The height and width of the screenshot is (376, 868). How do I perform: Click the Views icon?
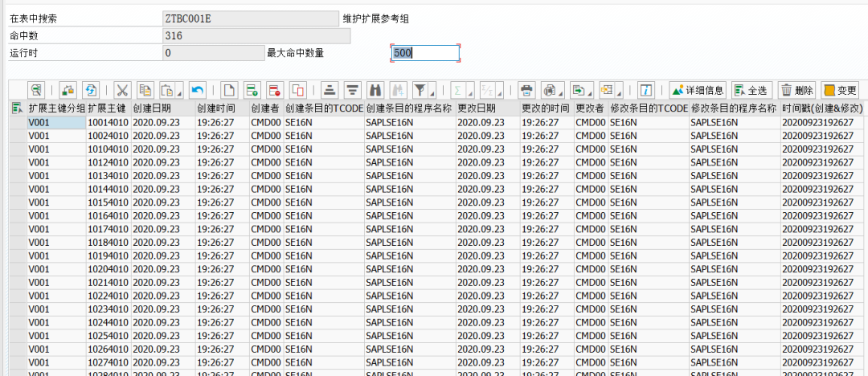coord(549,90)
